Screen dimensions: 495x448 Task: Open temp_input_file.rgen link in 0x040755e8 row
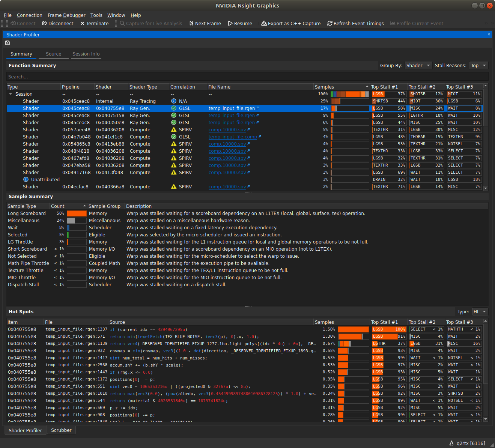pyautogui.click(x=232, y=108)
